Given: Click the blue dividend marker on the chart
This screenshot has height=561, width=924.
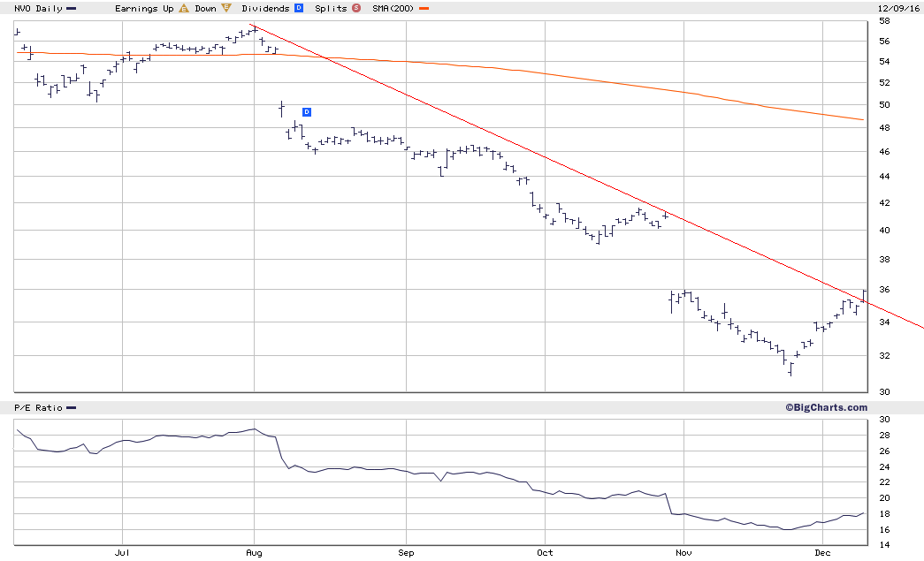Looking at the screenshot, I should click(x=307, y=112).
